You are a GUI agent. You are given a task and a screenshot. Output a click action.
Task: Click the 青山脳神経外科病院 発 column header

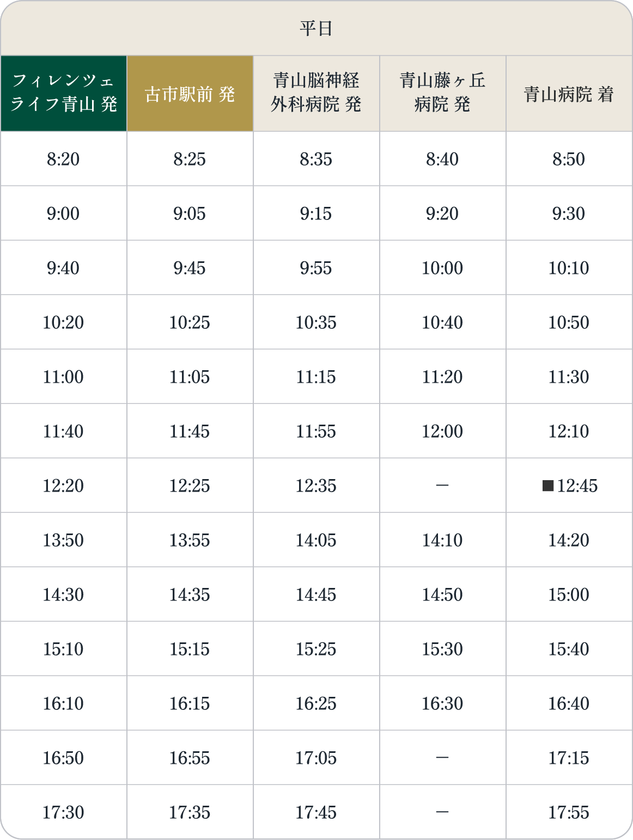point(316,93)
